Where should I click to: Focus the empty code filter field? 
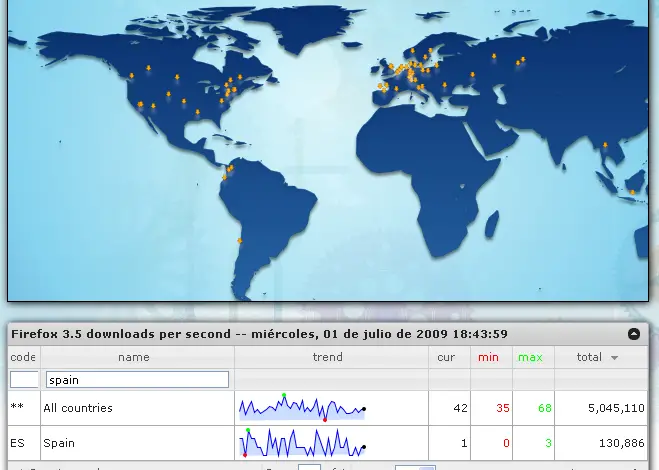point(24,379)
